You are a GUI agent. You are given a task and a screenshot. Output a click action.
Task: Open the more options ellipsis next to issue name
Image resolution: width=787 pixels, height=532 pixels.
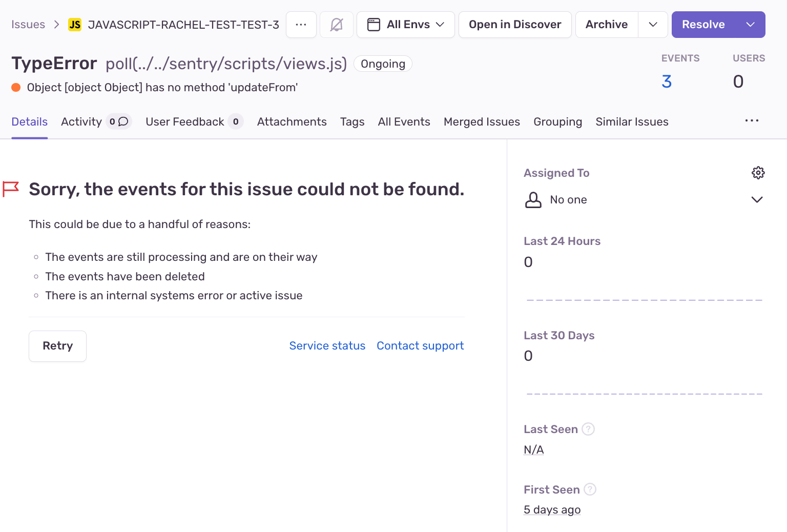[x=301, y=24]
